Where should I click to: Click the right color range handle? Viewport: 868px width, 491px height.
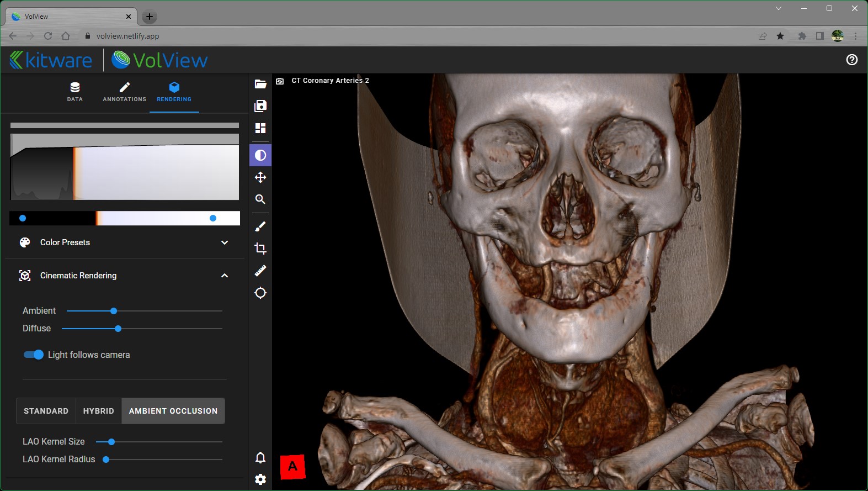click(213, 218)
